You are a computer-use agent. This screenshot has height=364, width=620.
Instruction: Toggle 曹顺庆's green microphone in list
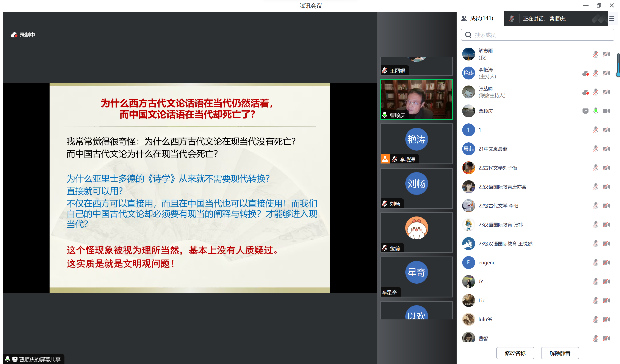(596, 111)
